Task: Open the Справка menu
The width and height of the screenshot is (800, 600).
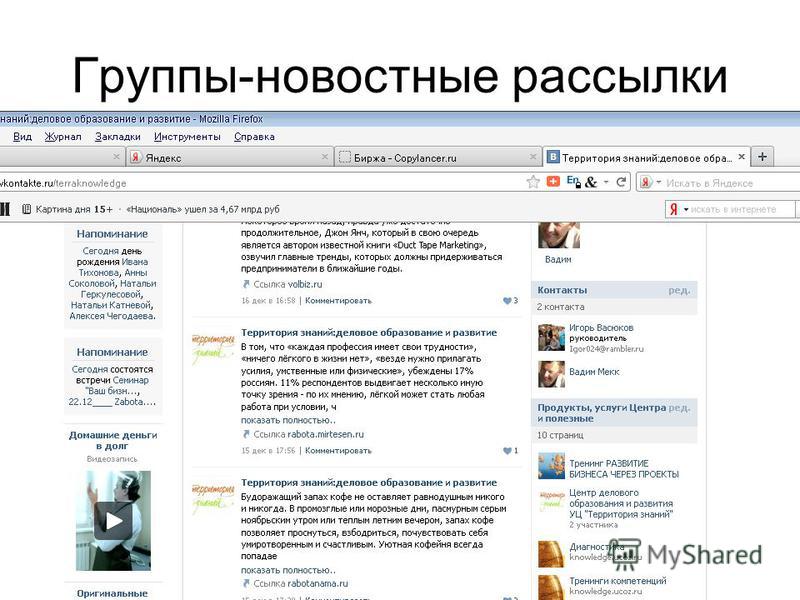Action: point(254,137)
